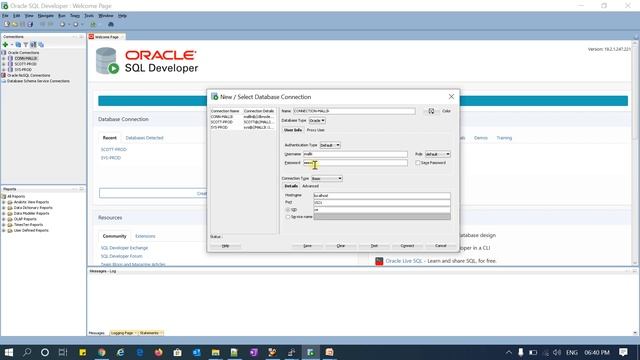Viewport: 640px width, 360px height.
Task: Select the Service name radio button
Action: 288,217
